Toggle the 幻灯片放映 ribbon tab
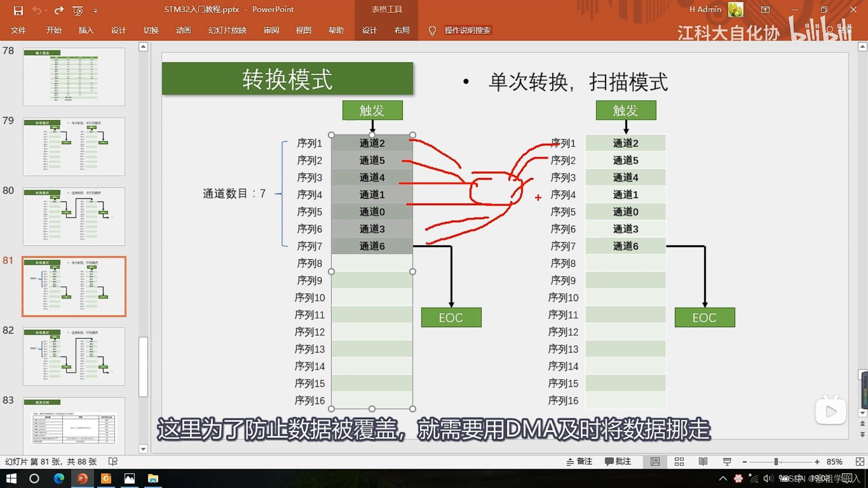Screen dimensions: 868x488 pos(227,29)
